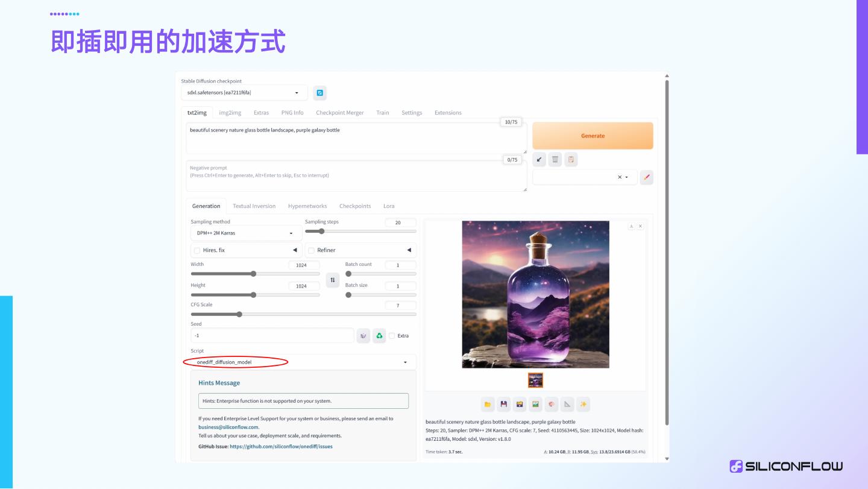This screenshot has width=868, height=489.
Task: Open the output images folder icon
Action: pyautogui.click(x=488, y=404)
